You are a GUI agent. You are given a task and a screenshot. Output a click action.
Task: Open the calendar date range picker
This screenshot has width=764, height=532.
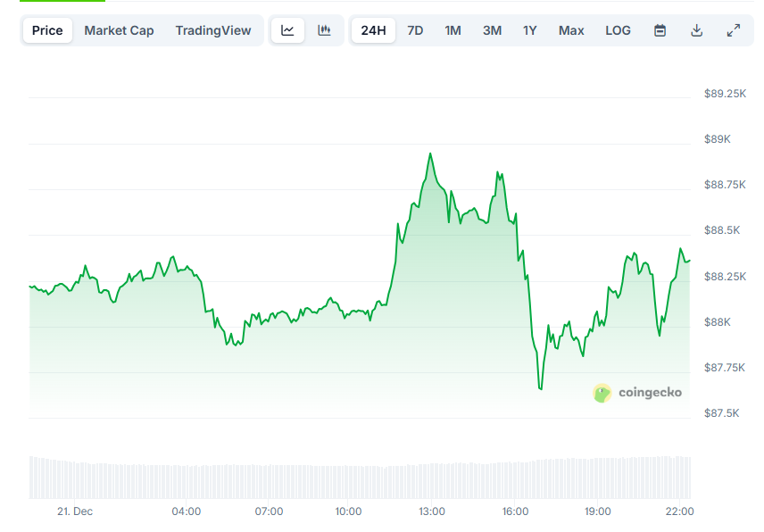(x=660, y=30)
